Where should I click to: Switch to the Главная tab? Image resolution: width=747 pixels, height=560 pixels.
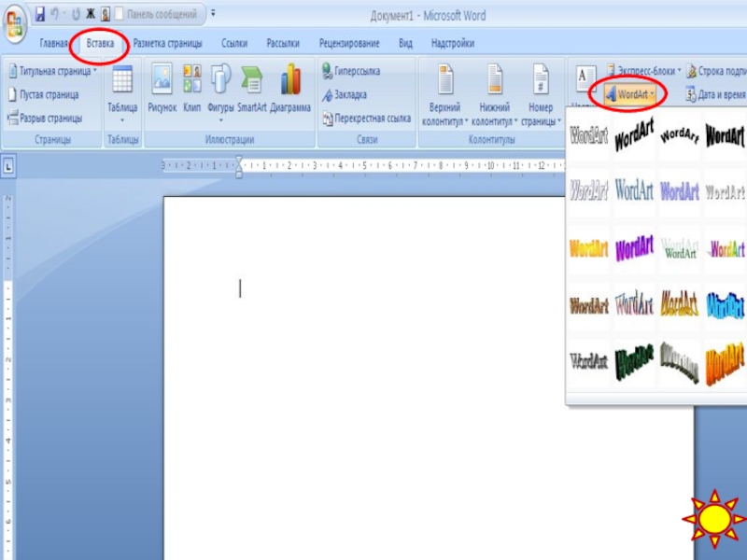point(53,43)
